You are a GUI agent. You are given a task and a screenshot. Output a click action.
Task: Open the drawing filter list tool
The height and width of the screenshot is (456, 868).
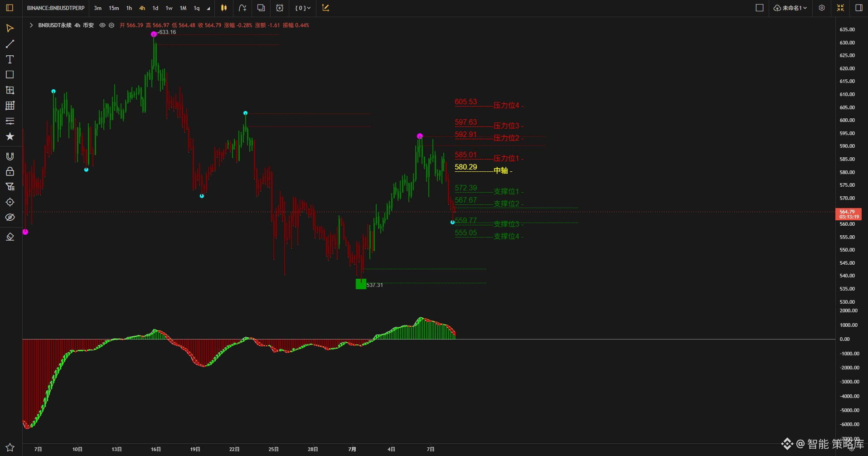click(x=10, y=187)
